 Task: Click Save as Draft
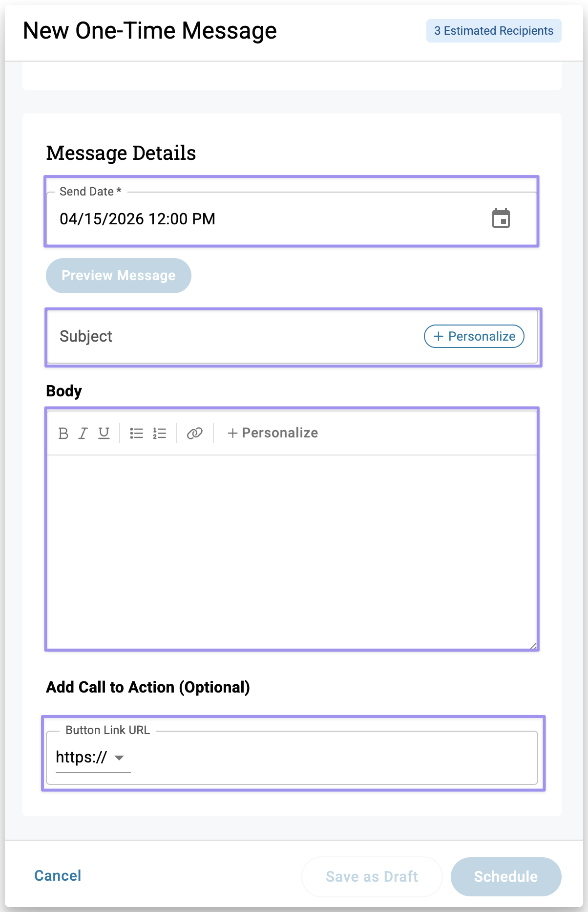[372, 876]
